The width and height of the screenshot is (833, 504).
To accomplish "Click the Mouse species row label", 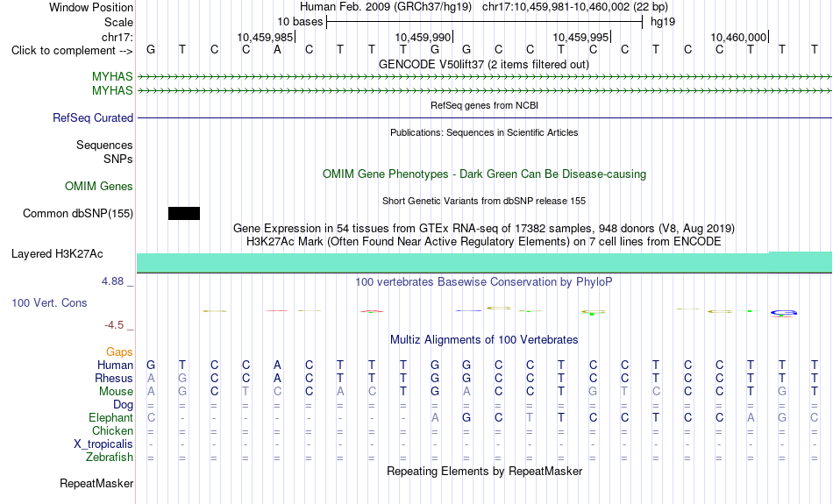I will point(117,392).
